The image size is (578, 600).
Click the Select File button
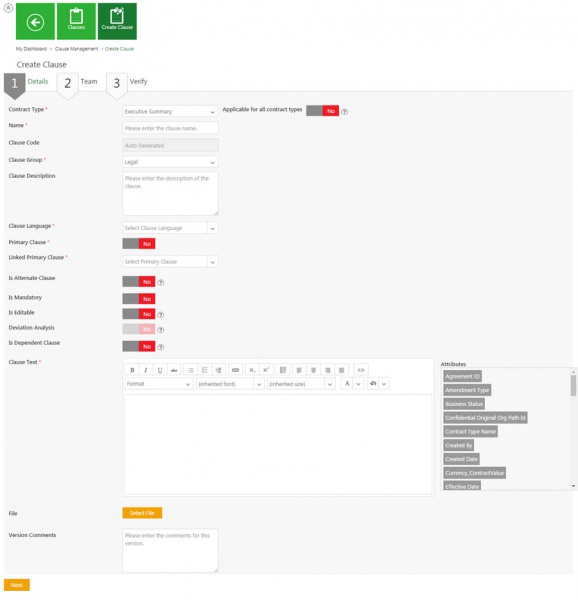pos(142,513)
